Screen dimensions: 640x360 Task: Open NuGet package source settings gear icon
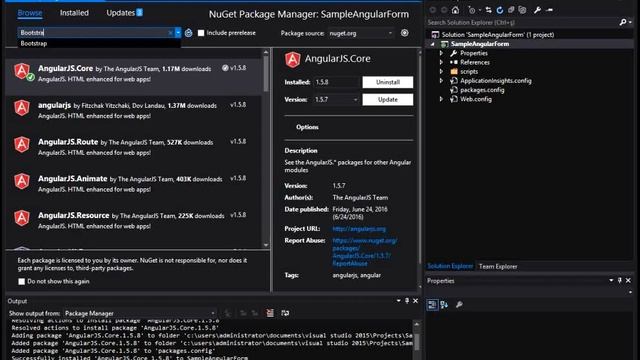tap(404, 33)
